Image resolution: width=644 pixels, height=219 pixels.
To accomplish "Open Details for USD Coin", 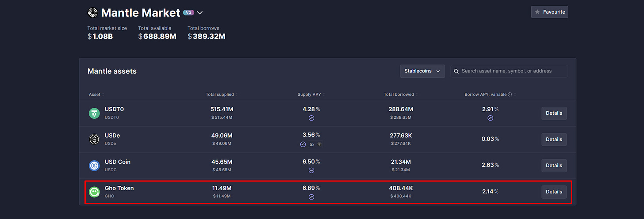I will [x=554, y=166].
